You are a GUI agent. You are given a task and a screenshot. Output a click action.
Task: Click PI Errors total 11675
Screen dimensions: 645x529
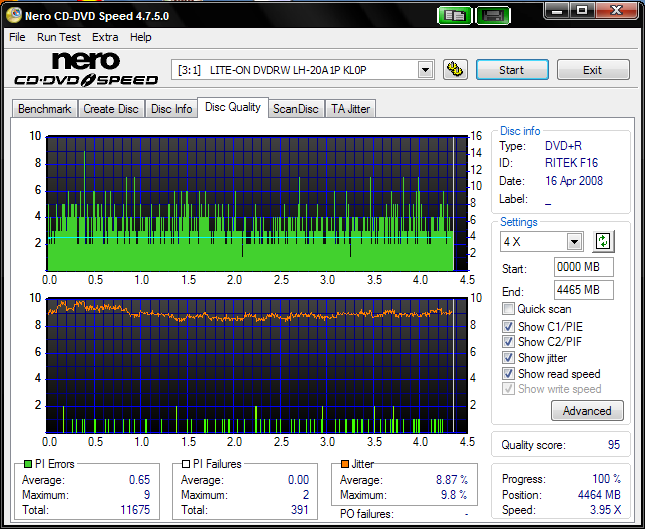[x=135, y=510]
